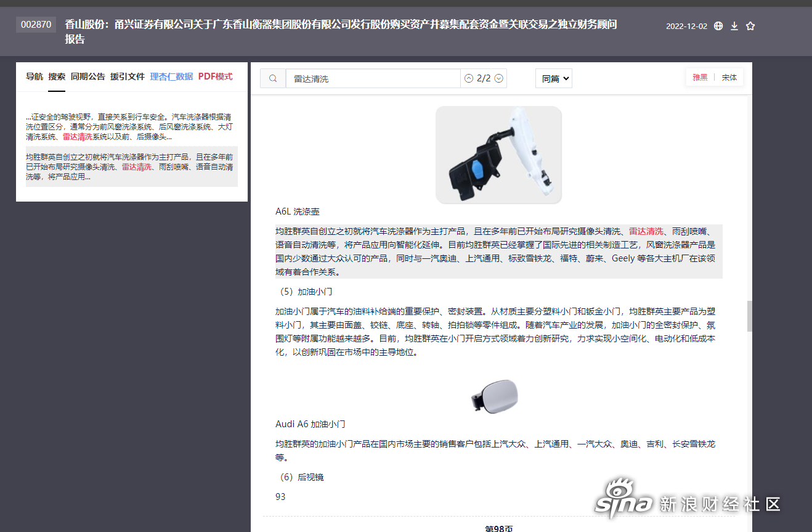
Task: Download the report via download icon
Action: [x=734, y=26]
